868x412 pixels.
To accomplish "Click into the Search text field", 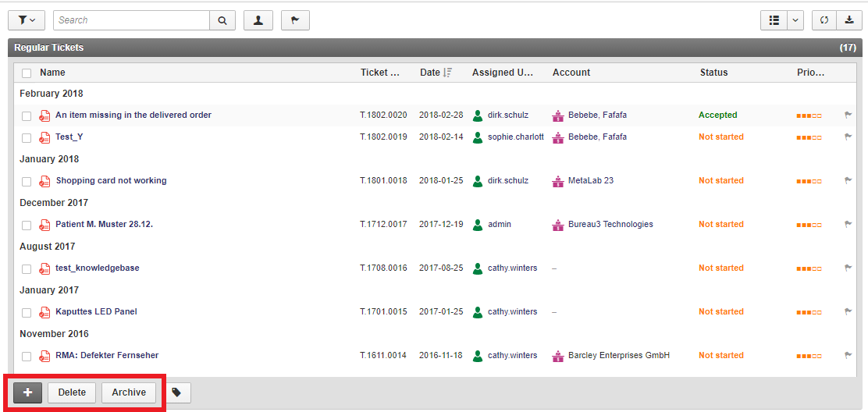I will pos(131,20).
